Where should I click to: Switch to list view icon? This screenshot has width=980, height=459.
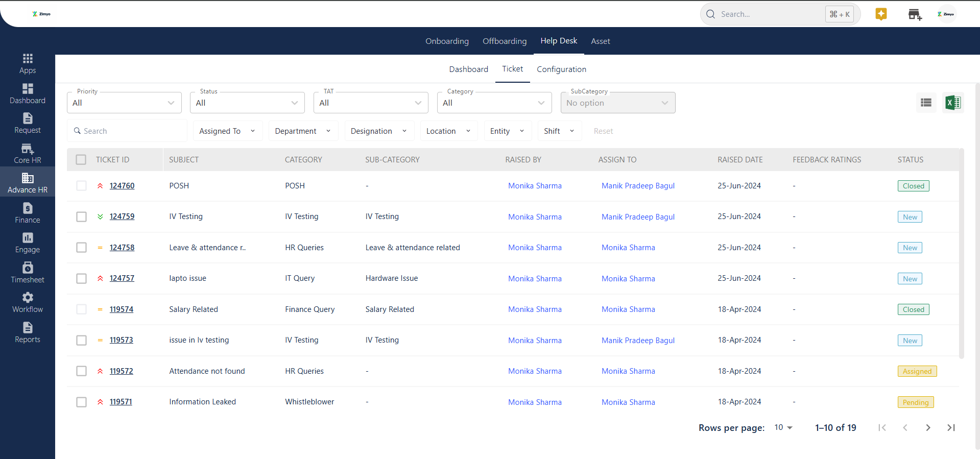coord(926,103)
